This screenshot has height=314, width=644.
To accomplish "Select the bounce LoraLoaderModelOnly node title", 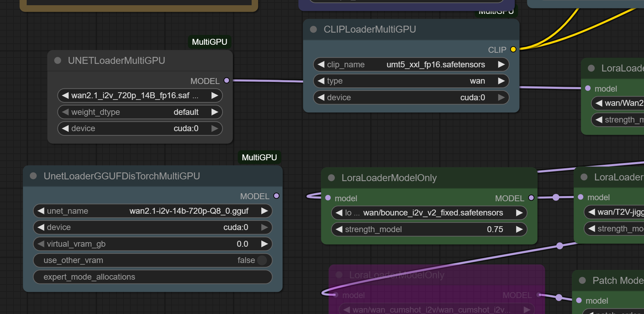I will click(389, 178).
